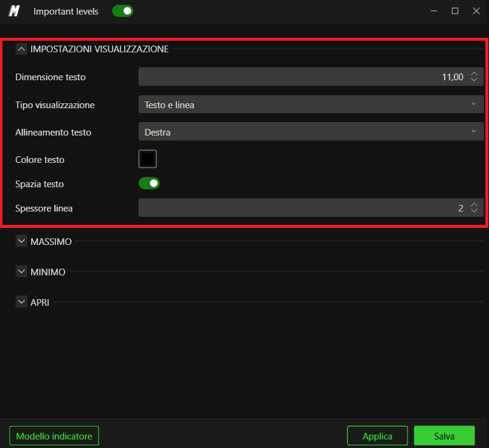Image resolution: width=489 pixels, height=448 pixels.
Task: Click the Applica button
Action: coord(377,436)
